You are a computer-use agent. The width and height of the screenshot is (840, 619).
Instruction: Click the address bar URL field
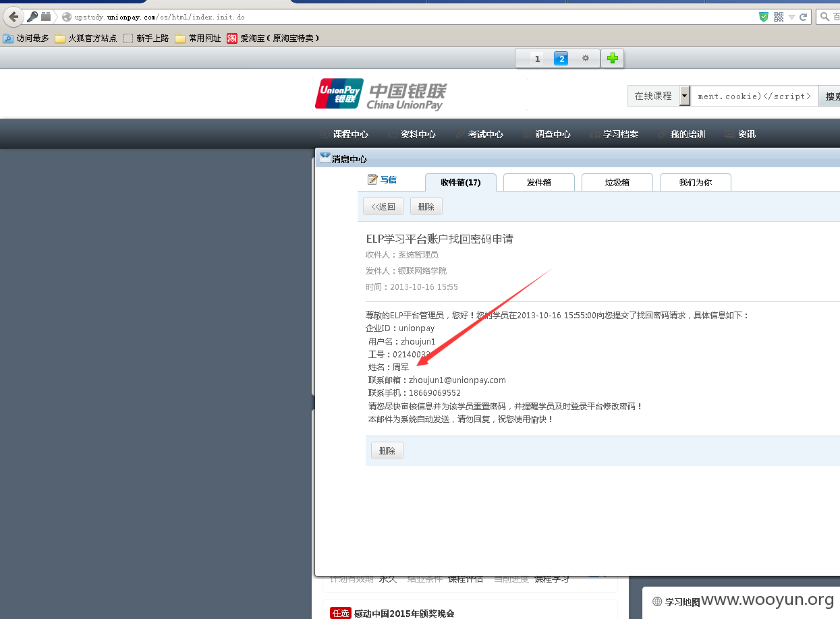(405, 17)
